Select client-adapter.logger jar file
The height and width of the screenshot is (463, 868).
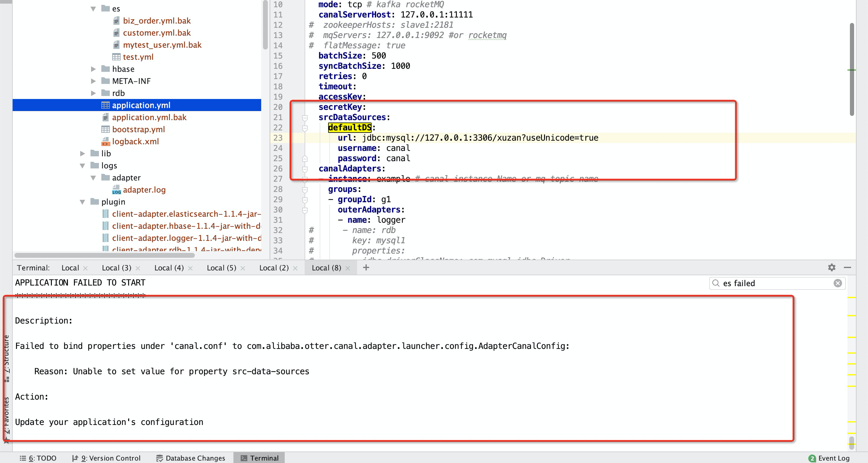186,238
